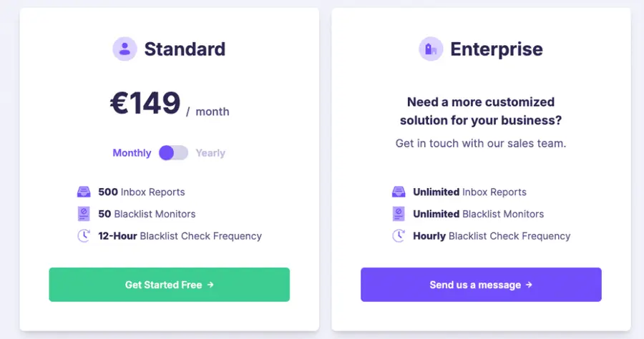Click the inbox icon beside Unlimited Inbox Reports
Image resolution: width=644 pixels, height=339 pixels.
(399, 192)
